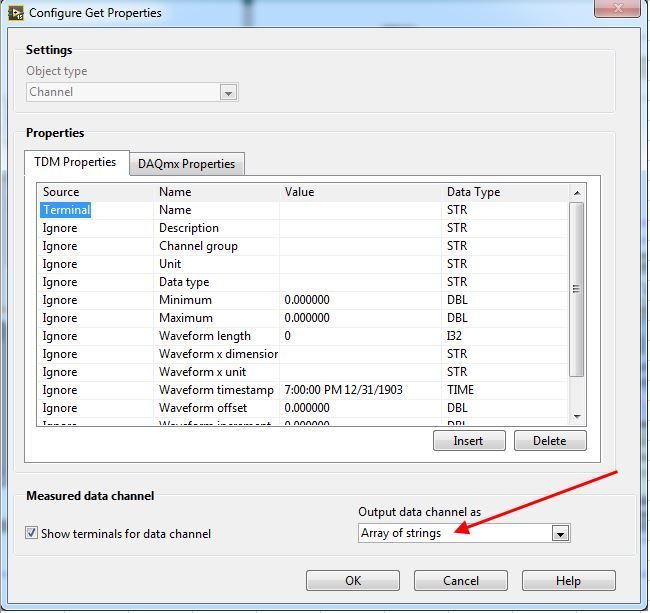Viewport: 650px width, 613px height.
Task: Click the LabVIEW icon in title bar
Action: [16, 12]
